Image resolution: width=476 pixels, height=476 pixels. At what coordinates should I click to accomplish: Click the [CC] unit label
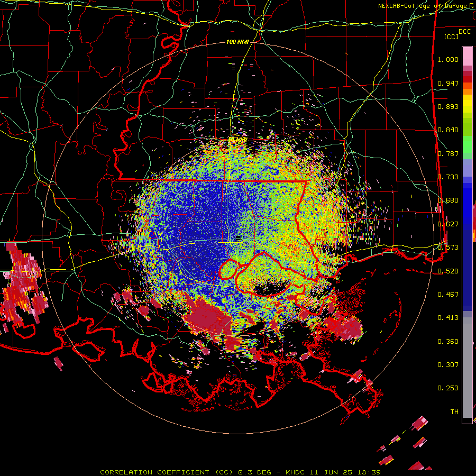tap(452, 36)
